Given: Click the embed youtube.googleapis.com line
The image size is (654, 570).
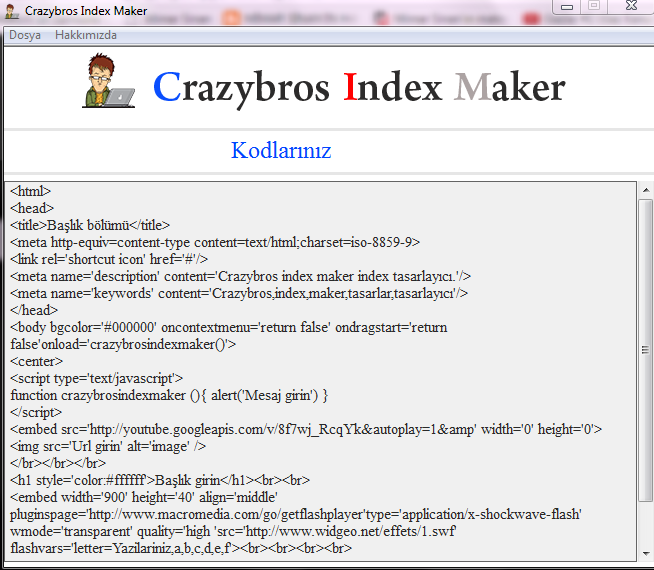Looking at the screenshot, I should point(306,429).
